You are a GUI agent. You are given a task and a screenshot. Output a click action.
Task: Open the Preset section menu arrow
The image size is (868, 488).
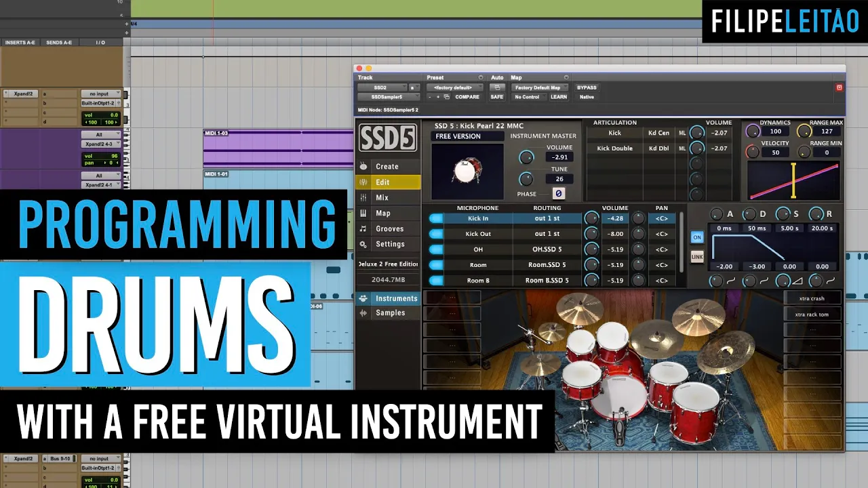pyautogui.click(x=481, y=78)
